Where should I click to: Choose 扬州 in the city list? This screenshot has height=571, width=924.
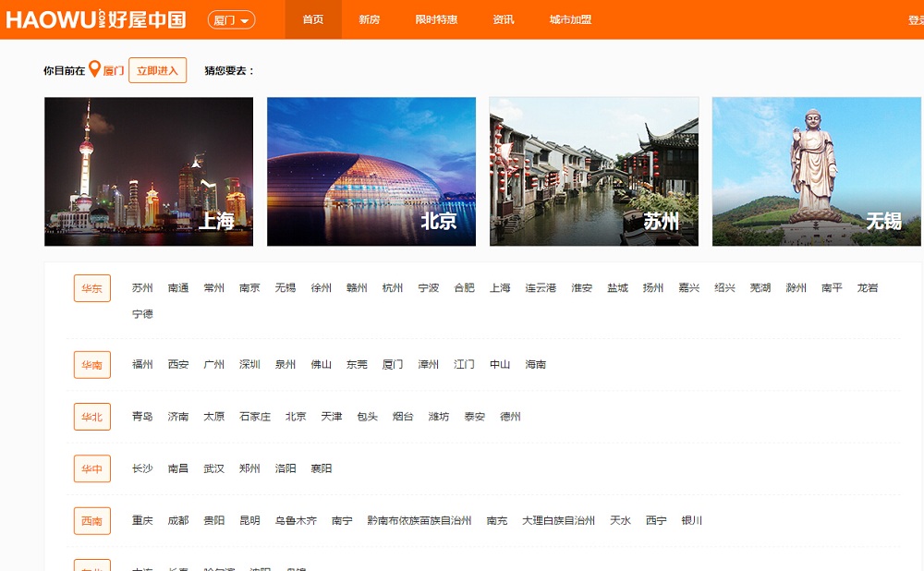[x=653, y=287]
